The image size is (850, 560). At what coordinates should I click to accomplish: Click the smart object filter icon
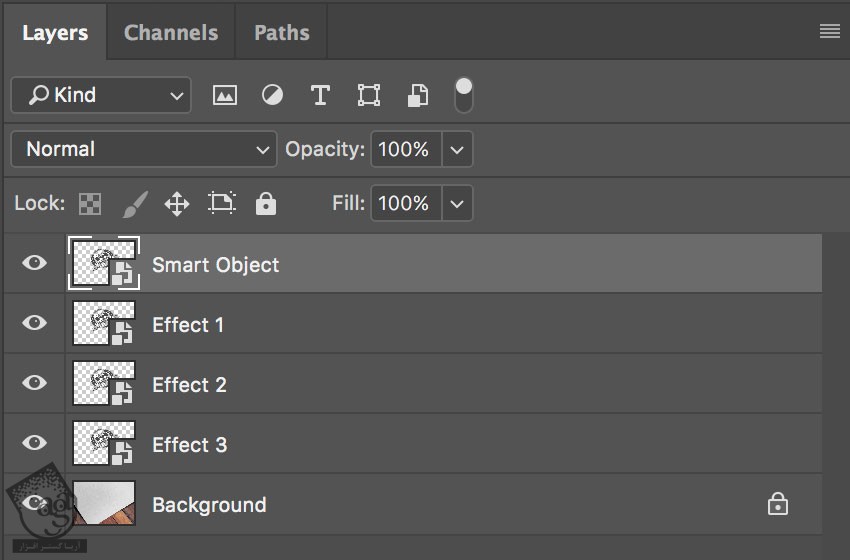tap(417, 95)
